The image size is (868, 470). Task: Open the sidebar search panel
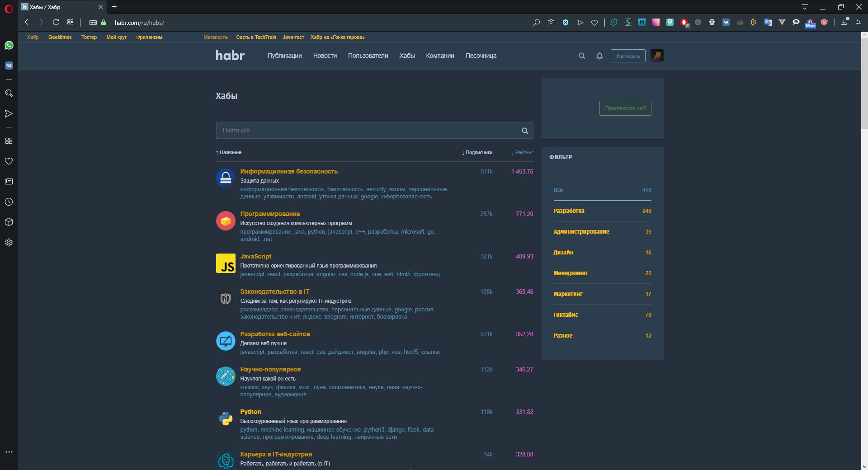(x=9, y=93)
